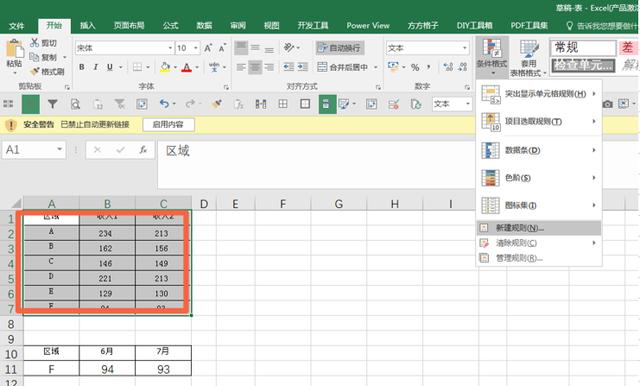
Task: Click the print preview magnifier icon
Action: [x=75, y=104]
